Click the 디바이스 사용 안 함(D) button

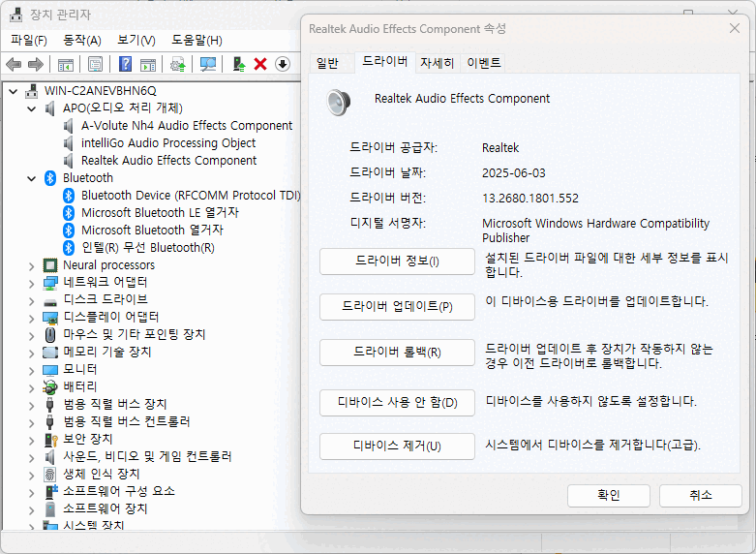click(x=397, y=403)
